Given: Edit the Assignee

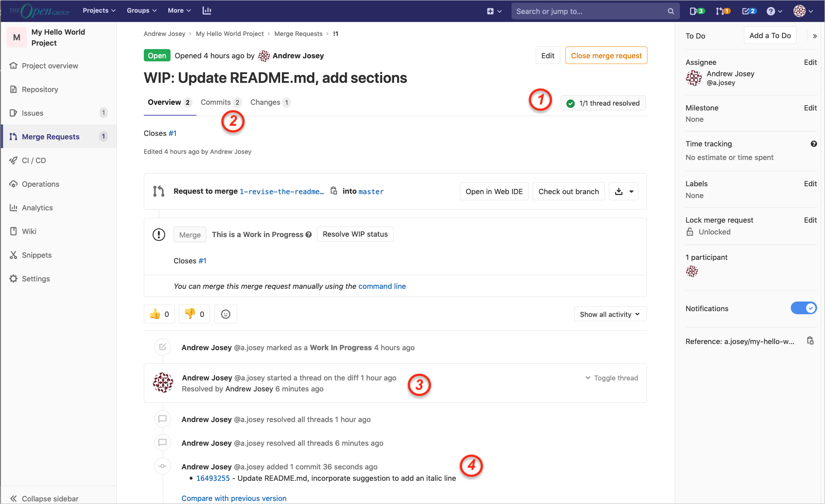Looking at the screenshot, I should click(x=810, y=62).
